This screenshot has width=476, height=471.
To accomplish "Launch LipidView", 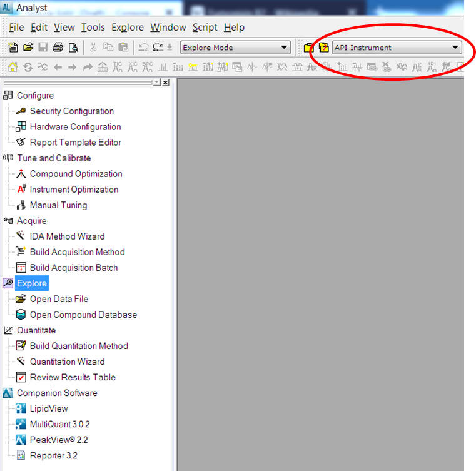I will 49,408.
